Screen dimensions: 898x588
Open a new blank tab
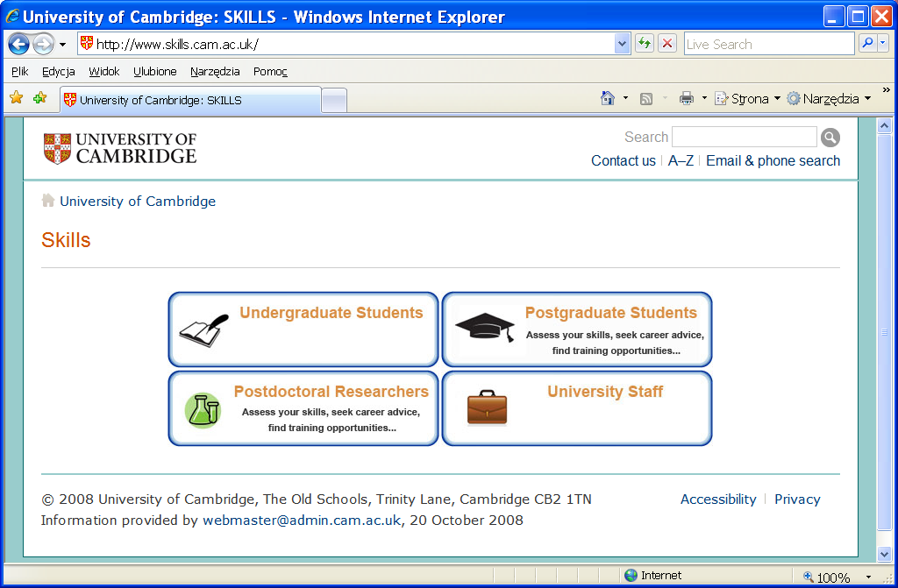tap(334, 101)
